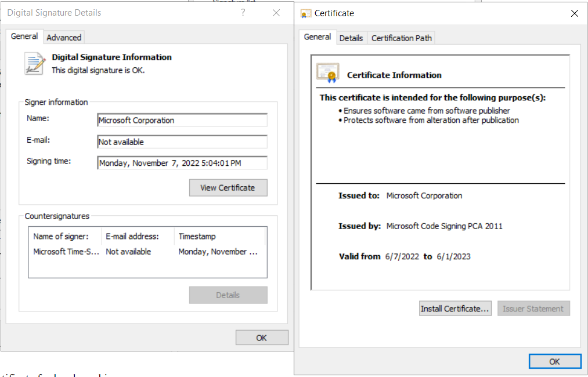588x377 pixels.
Task: Switch to the Advanced tab
Action: click(64, 37)
